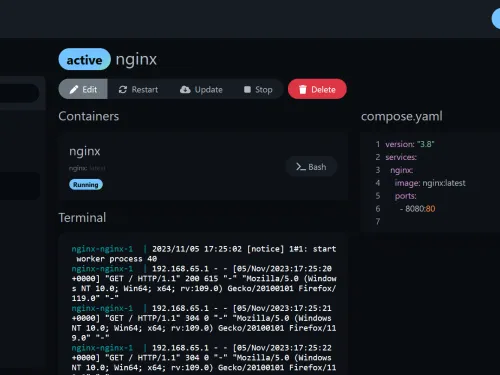This screenshot has height=375, width=500.
Task: Click the pencil icon in Edit
Action: (x=74, y=89)
